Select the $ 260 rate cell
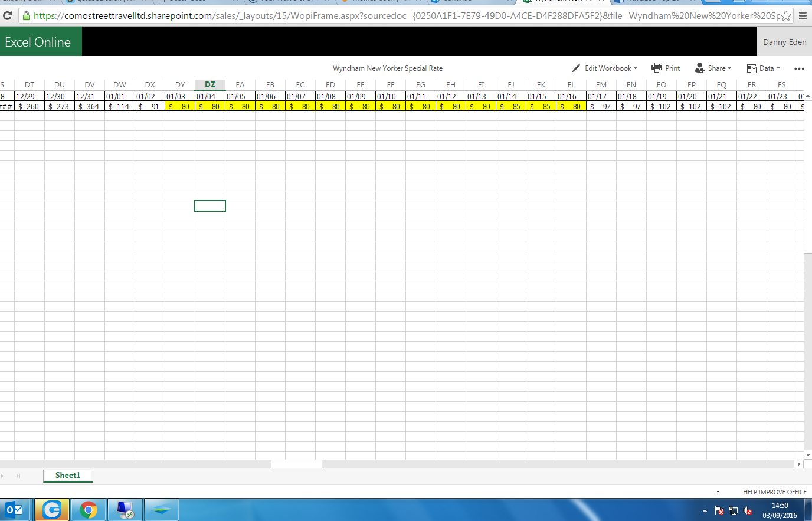The image size is (812, 521). tap(30, 106)
